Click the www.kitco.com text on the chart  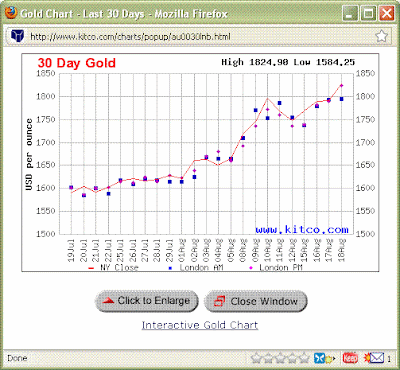pyautogui.click(x=302, y=229)
